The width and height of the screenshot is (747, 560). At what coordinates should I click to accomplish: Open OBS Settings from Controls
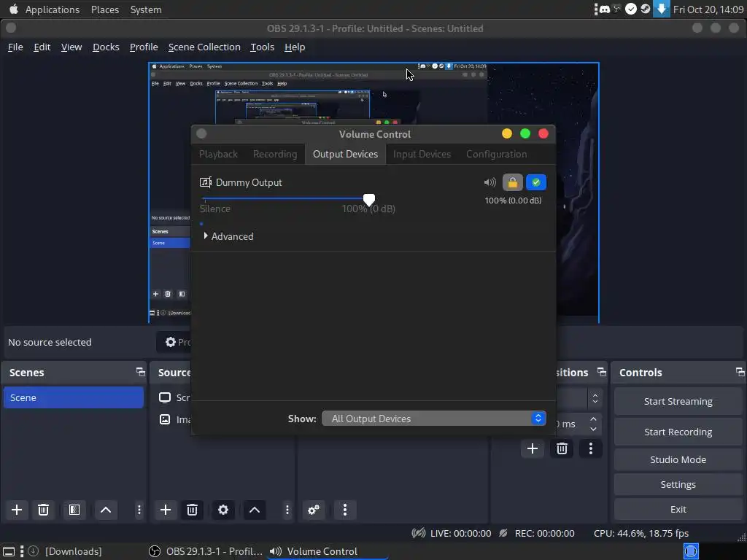pyautogui.click(x=678, y=484)
